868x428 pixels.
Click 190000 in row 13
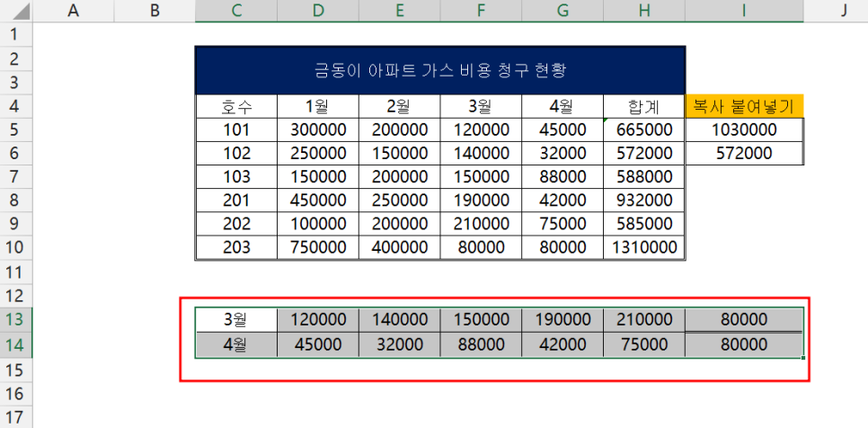pyautogui.click(x=562, y=319)
